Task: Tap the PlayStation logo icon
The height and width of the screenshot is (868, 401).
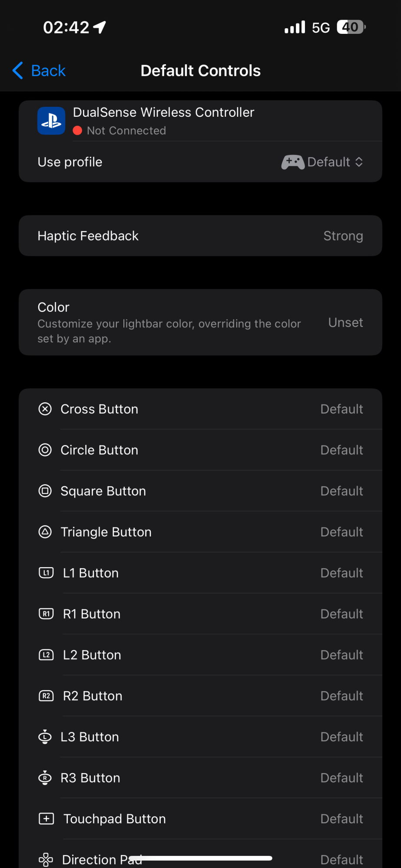Action: coord(51,121)
